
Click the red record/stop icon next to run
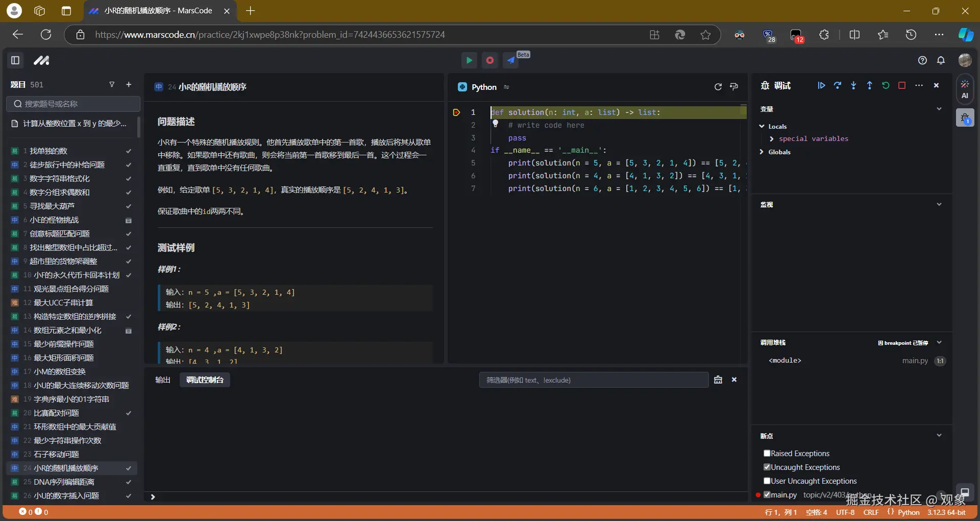tap(489, 60)
